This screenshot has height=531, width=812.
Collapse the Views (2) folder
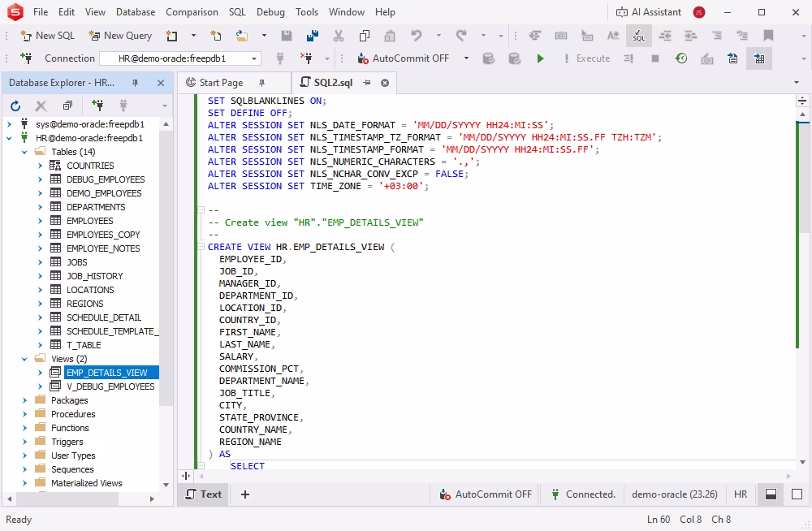coord(24,359)
